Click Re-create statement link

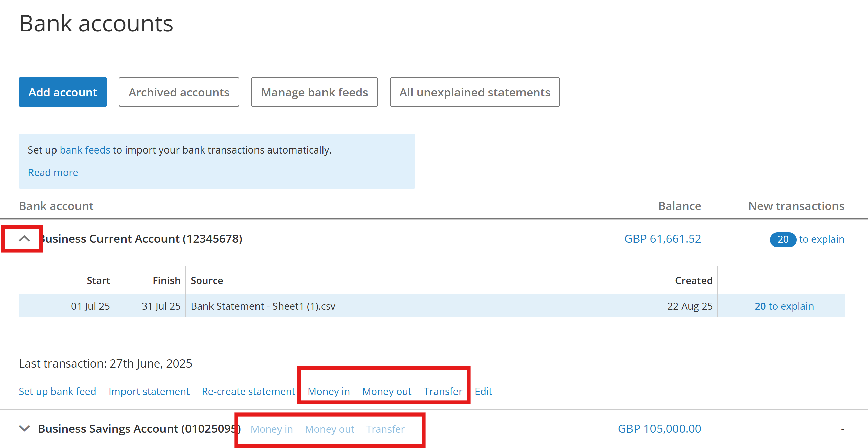(x=248, y=391)
